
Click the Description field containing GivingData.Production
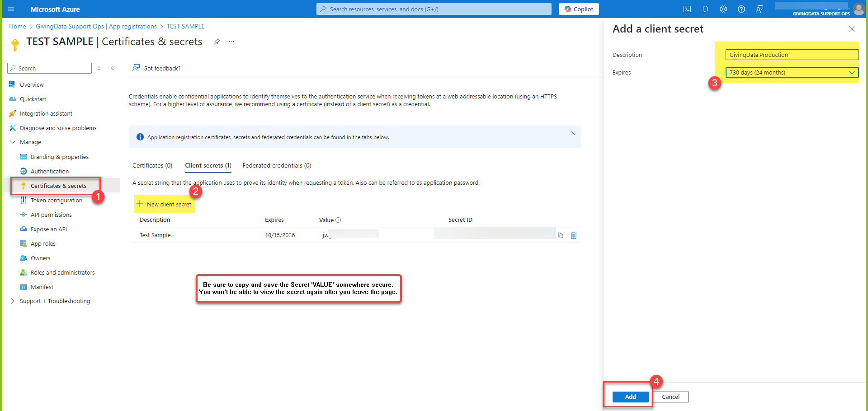tap(791, 55)
